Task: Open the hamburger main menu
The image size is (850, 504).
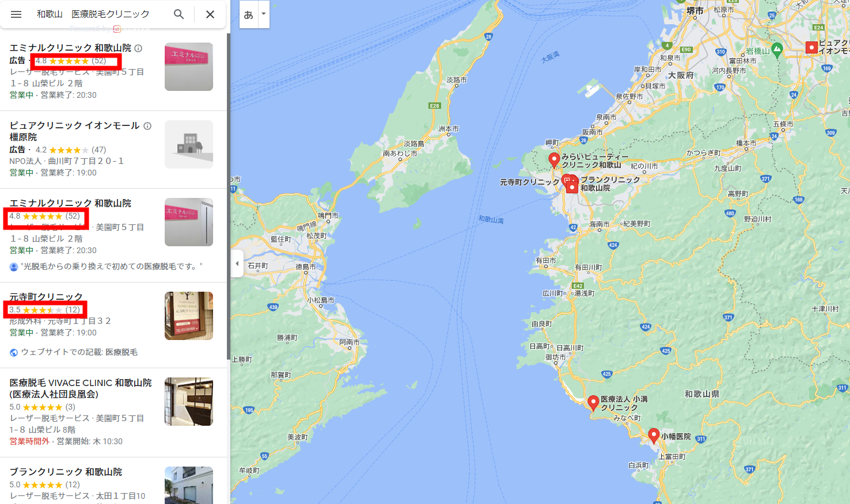Action: tap(16, 14)
